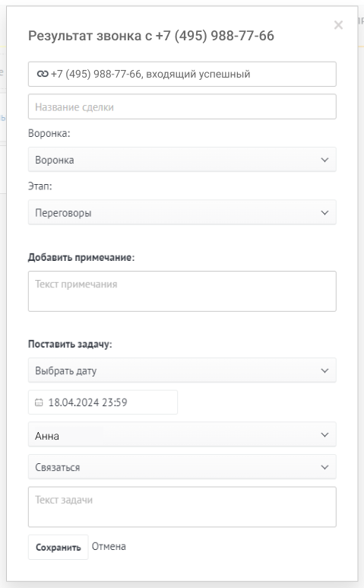Image resolution: width=364 pixels, height=588 pixels.
Task: Click the Отмена link
Action: tap(109, 546)
